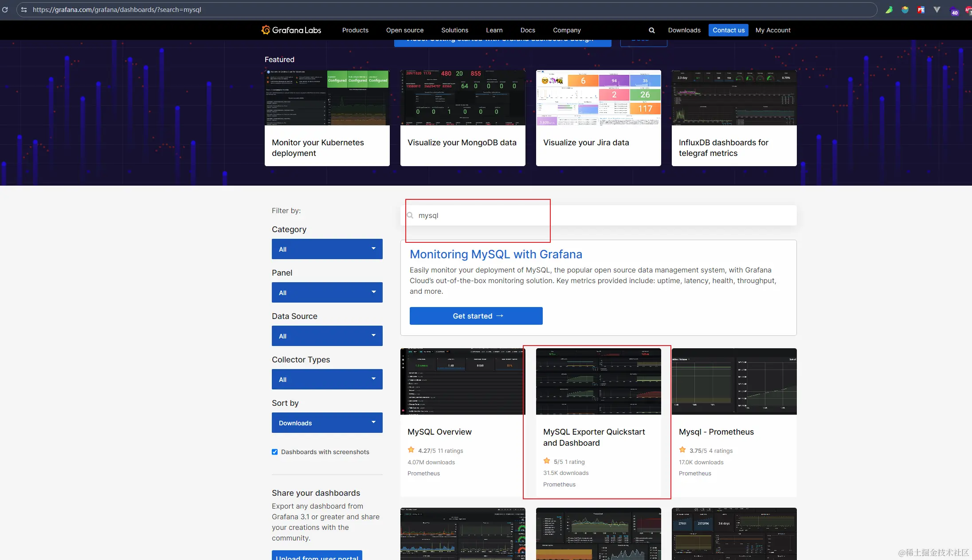972x560 pixels.
Task: Click the search magnifier in navbar
Action: (x=651, y=30)
